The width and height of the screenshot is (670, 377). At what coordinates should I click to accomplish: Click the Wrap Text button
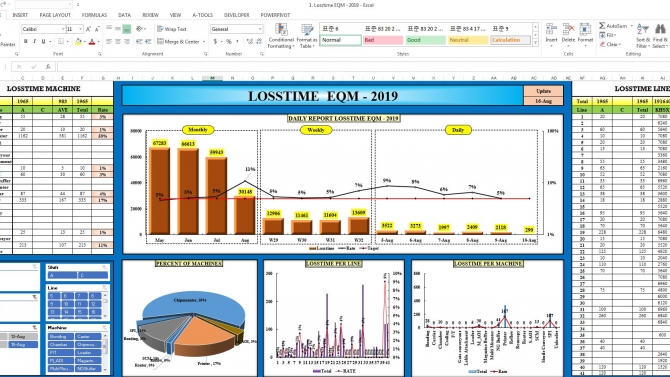pos(172,29)
